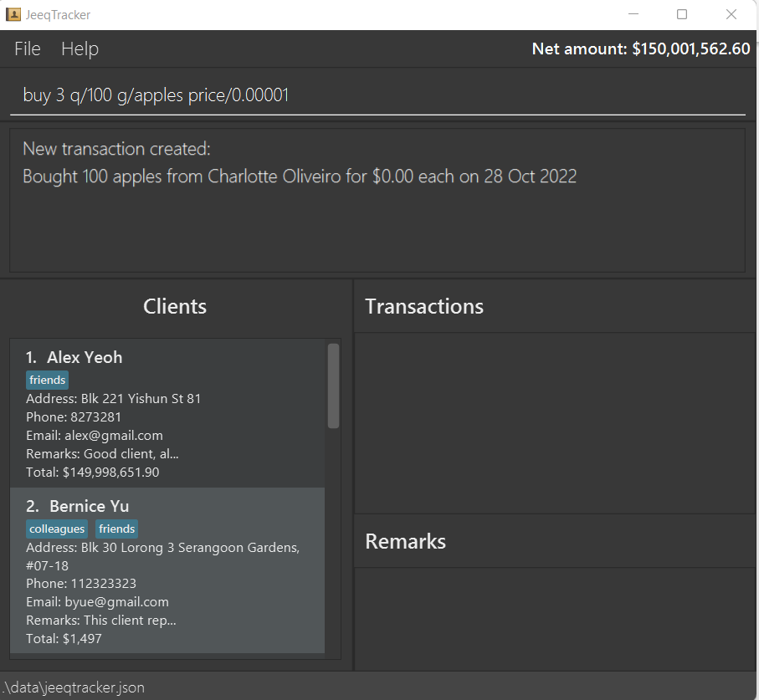Click the colleagues tag under Bernice Yu
The height and width of the screenshot is (700, 759).
(x=57, y=529)
